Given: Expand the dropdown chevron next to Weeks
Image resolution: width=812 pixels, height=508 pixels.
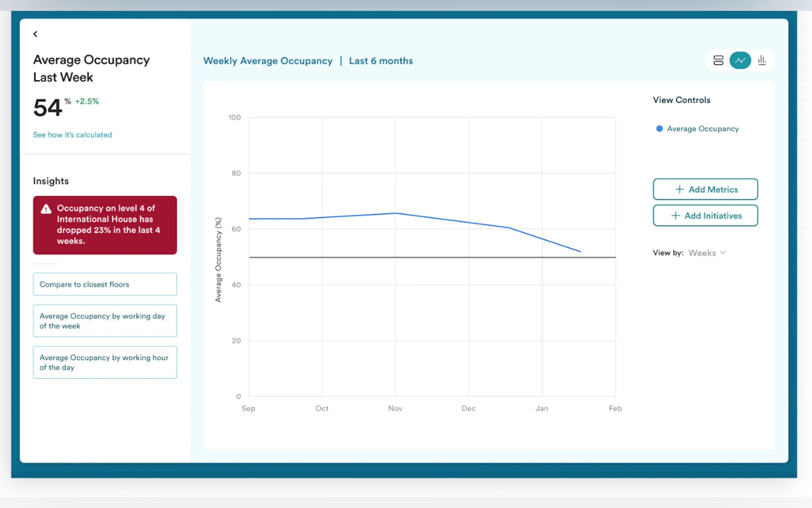Looking at the screenshot, I should coord(723,252).
